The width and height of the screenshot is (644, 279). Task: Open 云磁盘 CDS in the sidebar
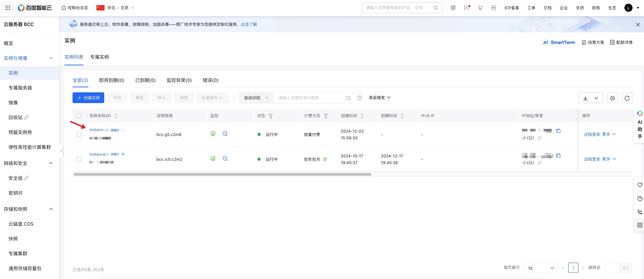[x=21, y=224]
